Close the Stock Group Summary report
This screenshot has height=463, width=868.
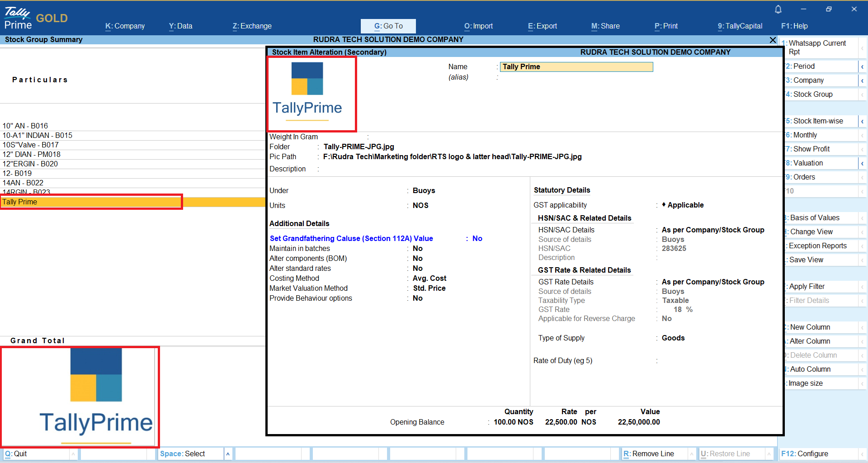[x=773, y=40]
